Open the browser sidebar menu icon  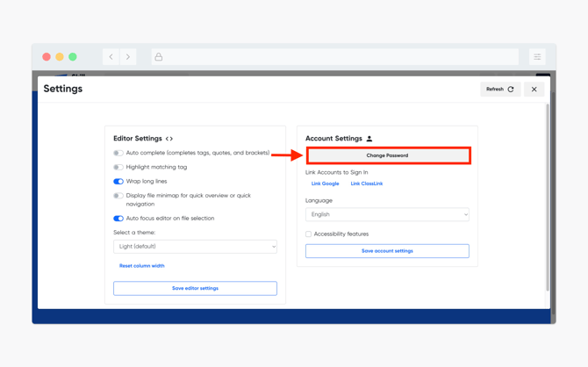(x=537, y=57)
